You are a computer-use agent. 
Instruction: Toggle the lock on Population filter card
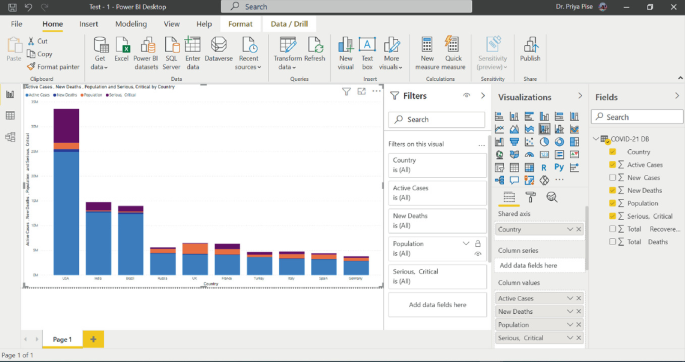pos(477,244)
